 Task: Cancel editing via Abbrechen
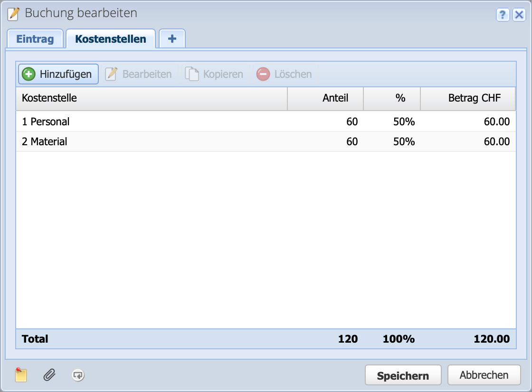coord(484,374)
